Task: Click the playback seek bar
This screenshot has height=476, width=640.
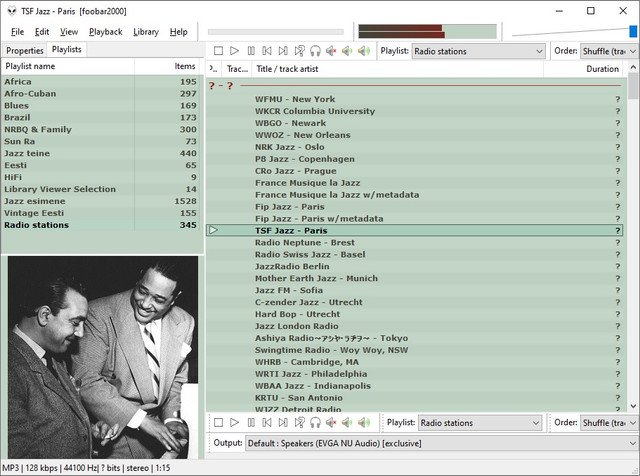Action: click(x=276, y=32)
